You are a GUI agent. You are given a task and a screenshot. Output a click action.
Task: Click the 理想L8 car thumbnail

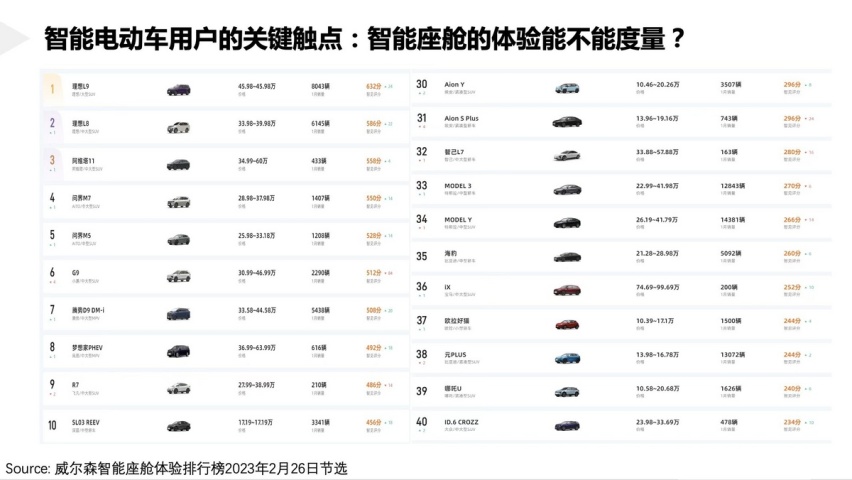pyautogui.click(x=178, y=128)
